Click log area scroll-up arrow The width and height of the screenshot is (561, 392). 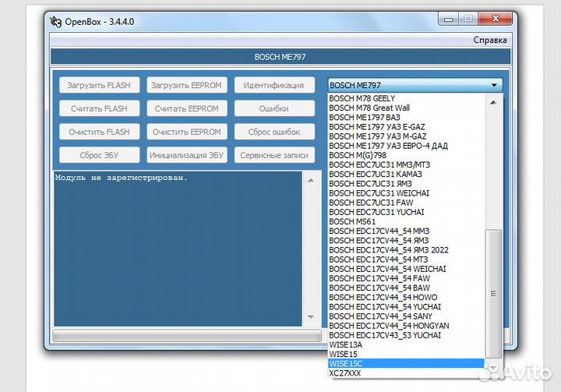[x=311, y=181]
